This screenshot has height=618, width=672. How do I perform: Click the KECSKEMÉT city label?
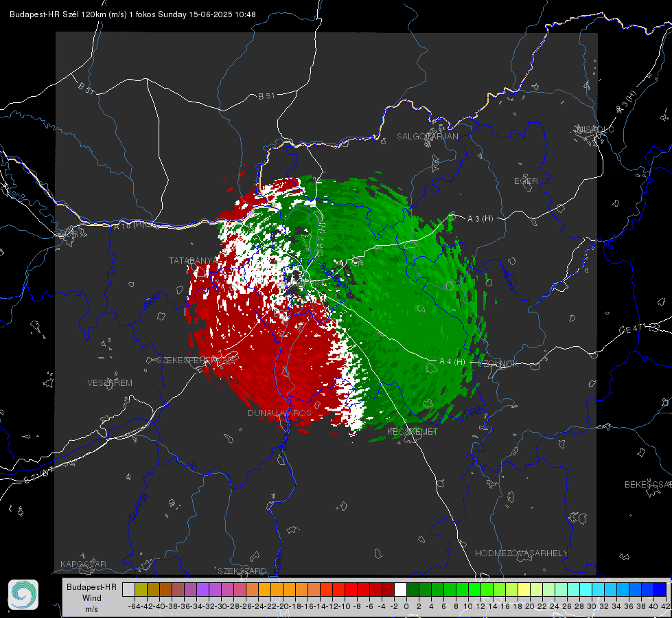(413, 431)
